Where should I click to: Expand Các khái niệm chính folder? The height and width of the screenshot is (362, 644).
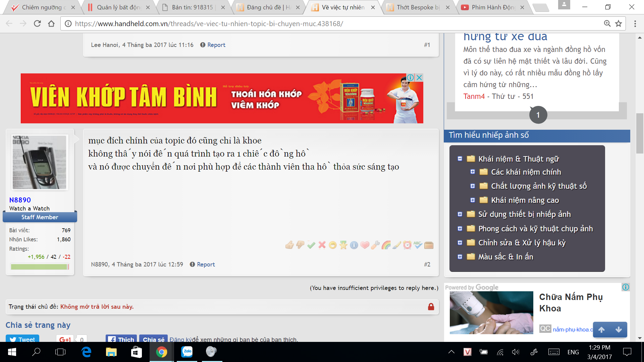point(473,172)
